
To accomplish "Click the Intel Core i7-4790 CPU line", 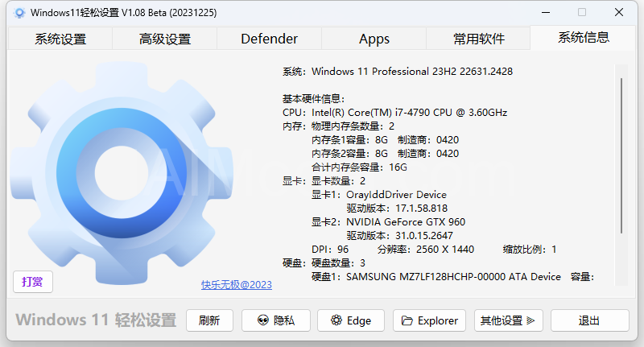I will 394,113.
